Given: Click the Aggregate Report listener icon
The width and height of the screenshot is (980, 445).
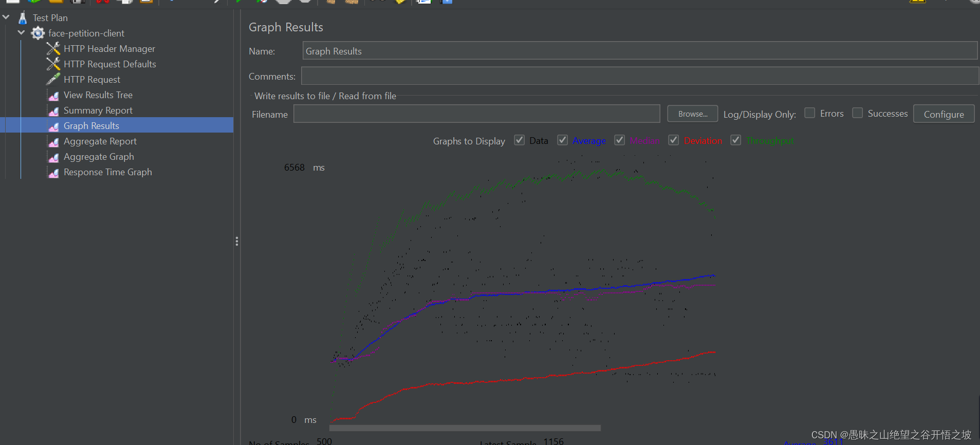Looking at the screenshot, I should coord(53,142).
